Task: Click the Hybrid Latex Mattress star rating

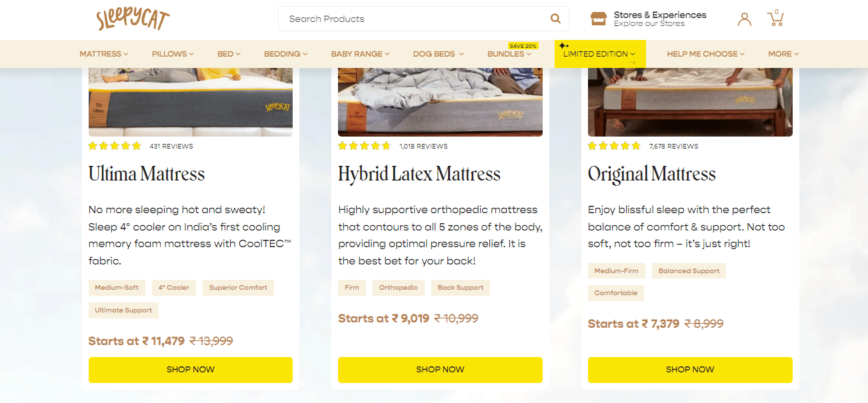Action: coord(364,146)
